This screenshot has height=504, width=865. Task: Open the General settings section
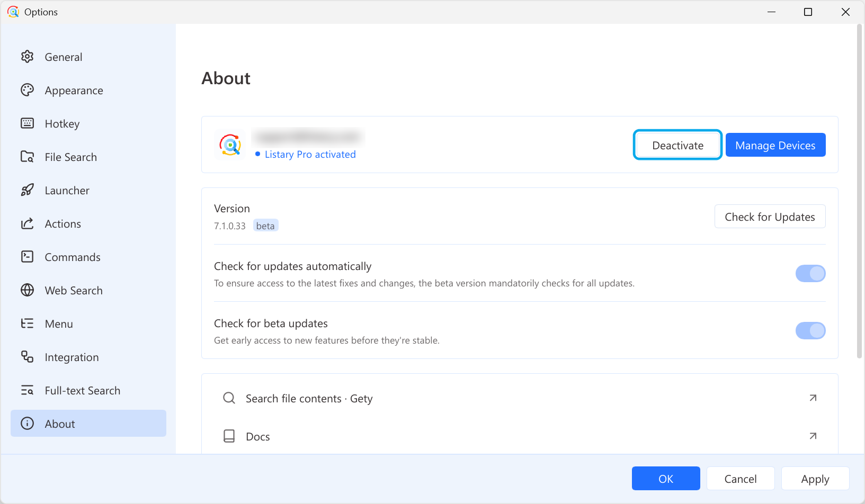(88, 57)
